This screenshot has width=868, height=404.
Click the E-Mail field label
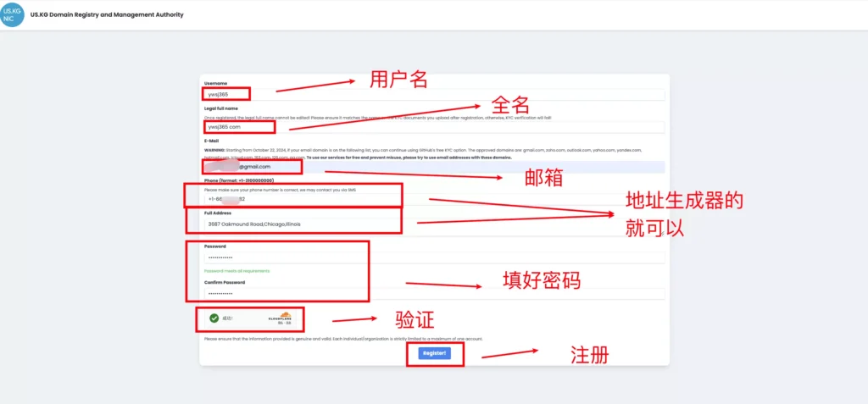tap(212, 141)
